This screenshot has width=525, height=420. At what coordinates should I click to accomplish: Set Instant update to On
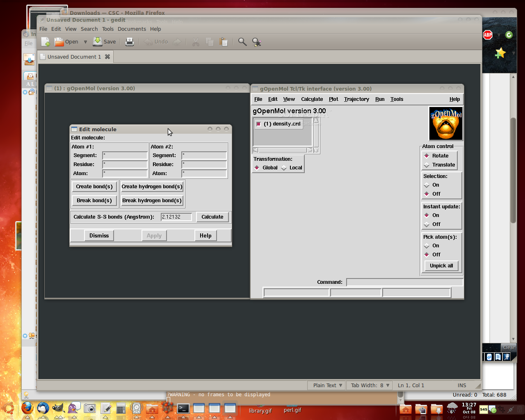click(431, 215)
